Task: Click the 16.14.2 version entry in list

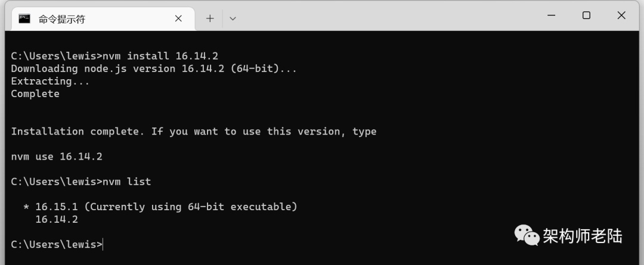Action: coord(57,220)
